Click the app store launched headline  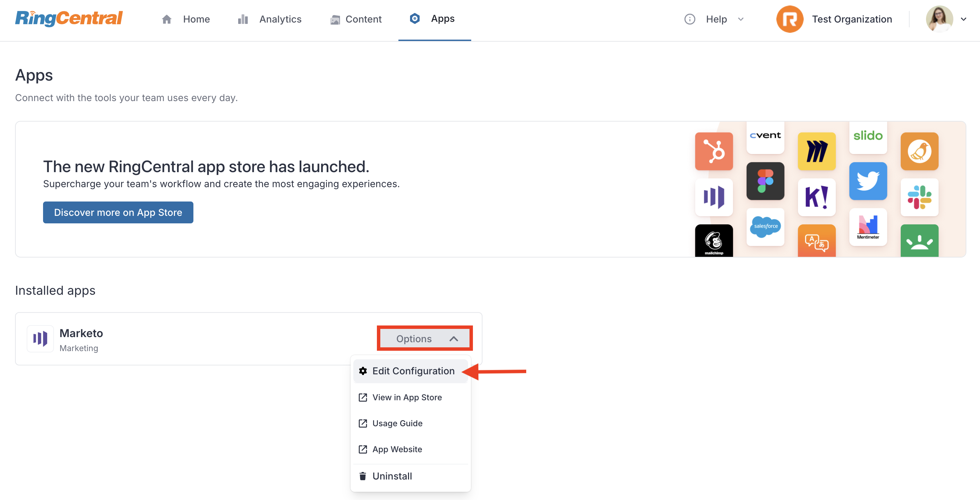[206, 167]
